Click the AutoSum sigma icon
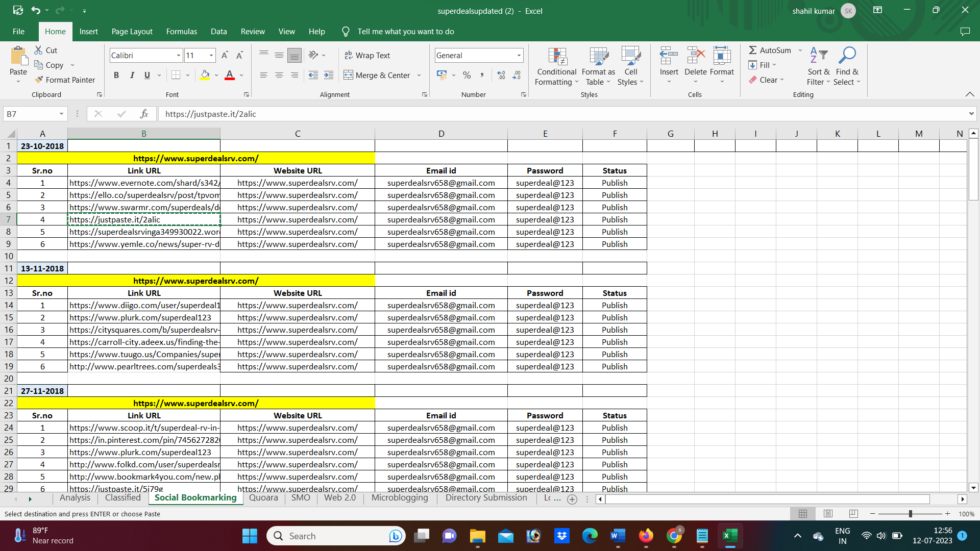The image size is (980, 551). click(752, 50)
